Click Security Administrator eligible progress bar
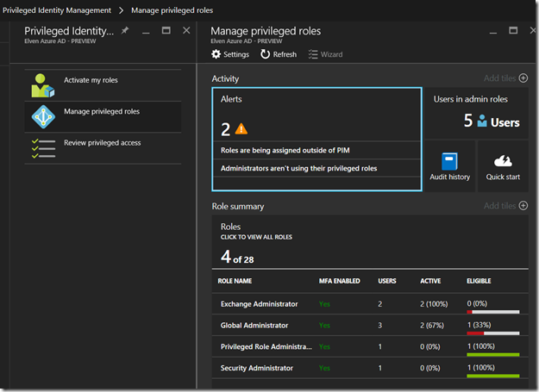Viewport: 539px width, 392px height. (492, 376)
